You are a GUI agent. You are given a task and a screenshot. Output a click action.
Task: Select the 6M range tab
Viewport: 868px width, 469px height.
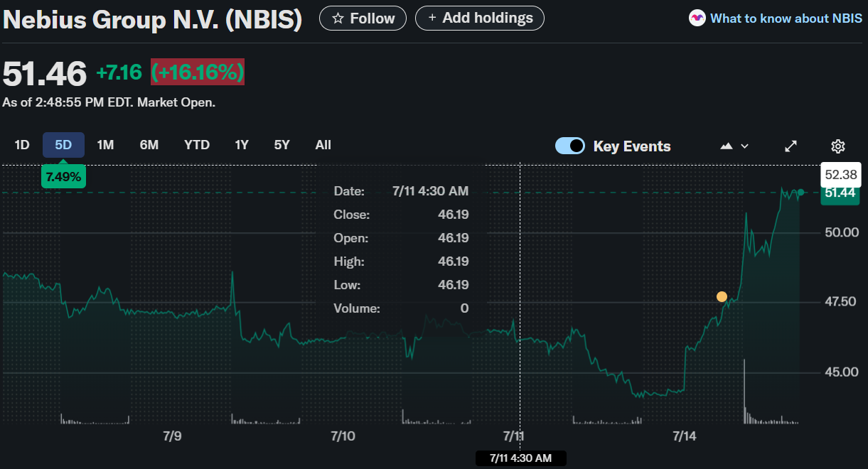pyautogui.click(x=149, y=145)
